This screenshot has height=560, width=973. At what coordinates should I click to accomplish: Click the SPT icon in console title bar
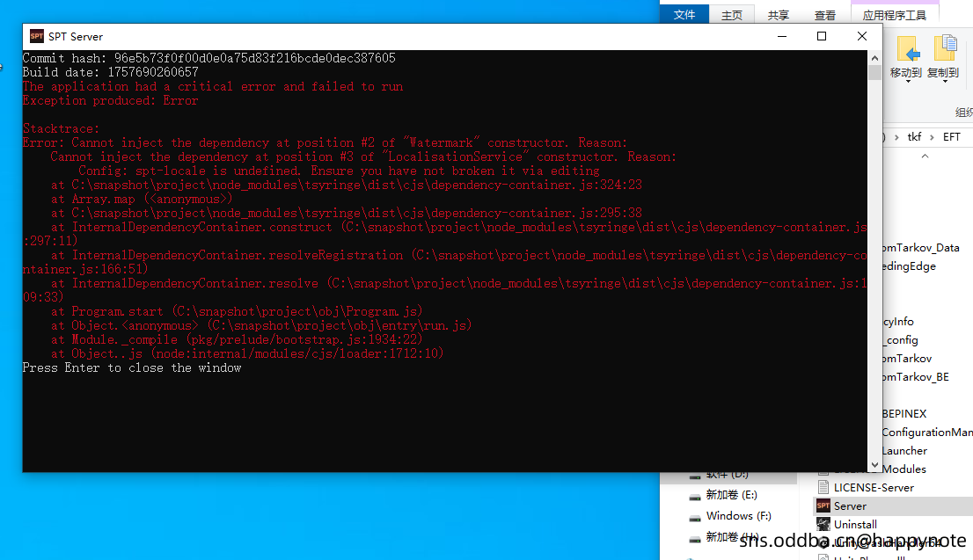[37, 36]
